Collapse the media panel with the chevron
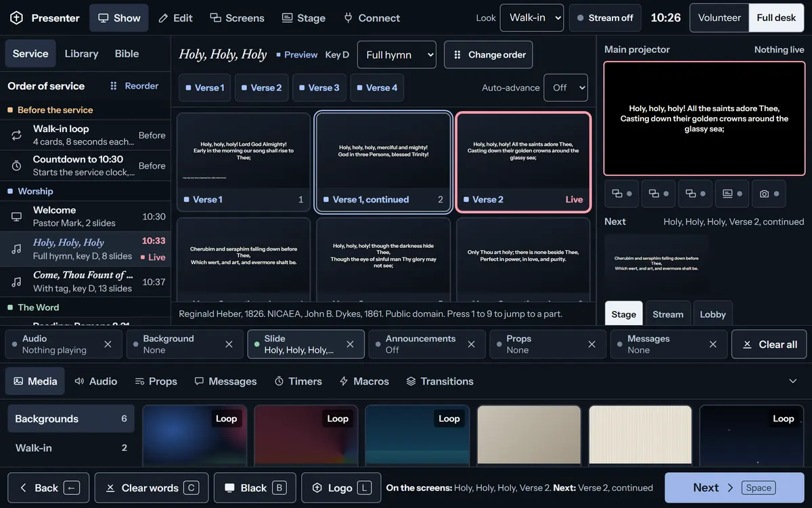The height and width of the screenshot is (508, 812). pyautogui.click(x=793, y=381)
